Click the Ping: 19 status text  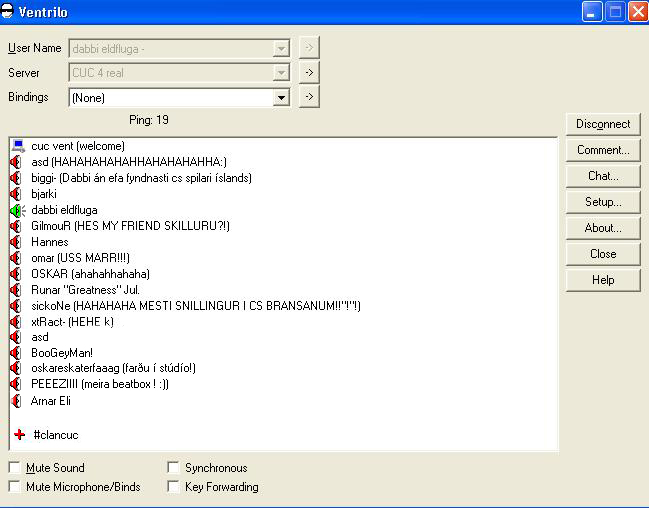coord(149,120)
